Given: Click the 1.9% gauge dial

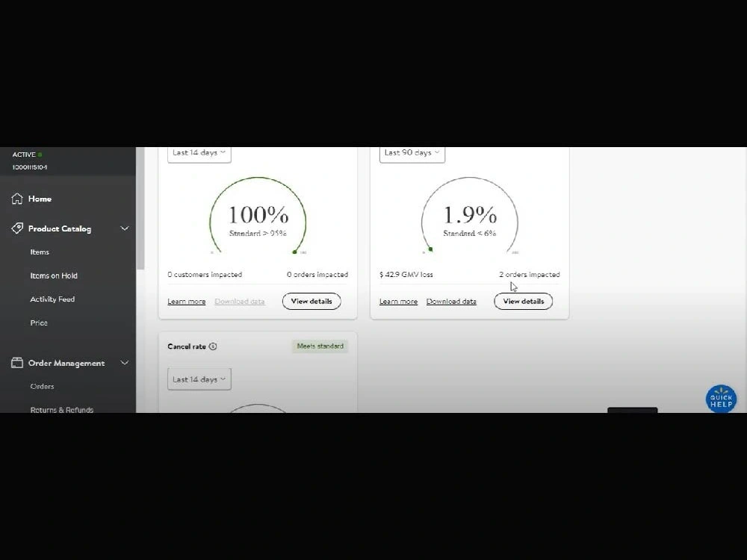Looking at the screenshot, I should (x=470, y=215).
